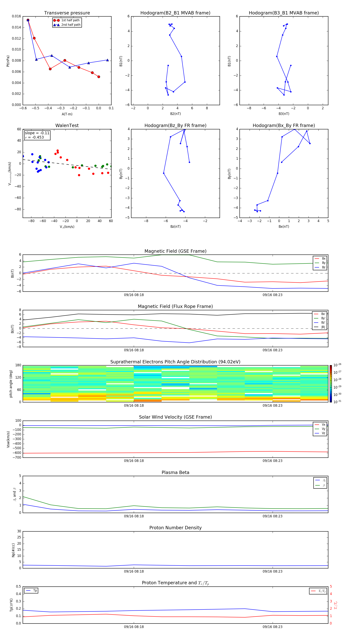Click the 'WalenTest' plot title
The image size is (351, 644).
point(67,125)
